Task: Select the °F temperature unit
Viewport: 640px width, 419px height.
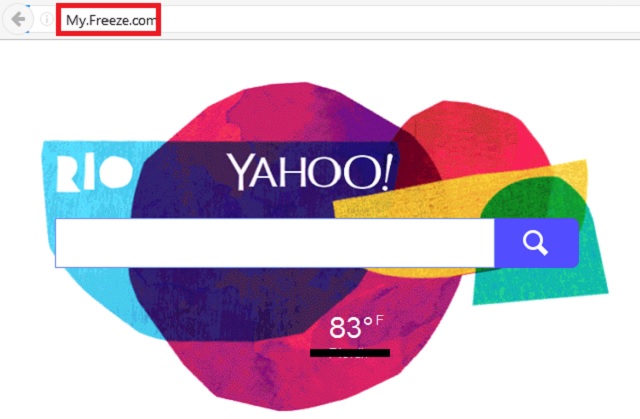Action: tap(374, 321)
